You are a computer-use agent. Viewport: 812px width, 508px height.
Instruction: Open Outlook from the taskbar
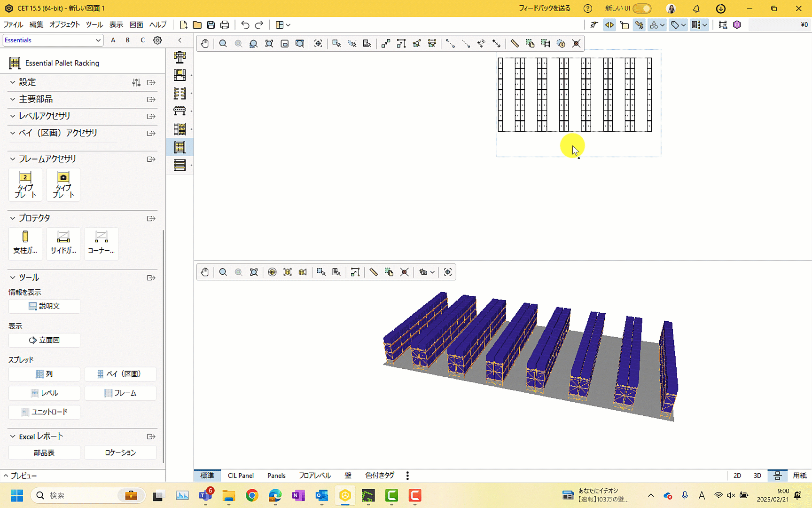pos(322,495)
